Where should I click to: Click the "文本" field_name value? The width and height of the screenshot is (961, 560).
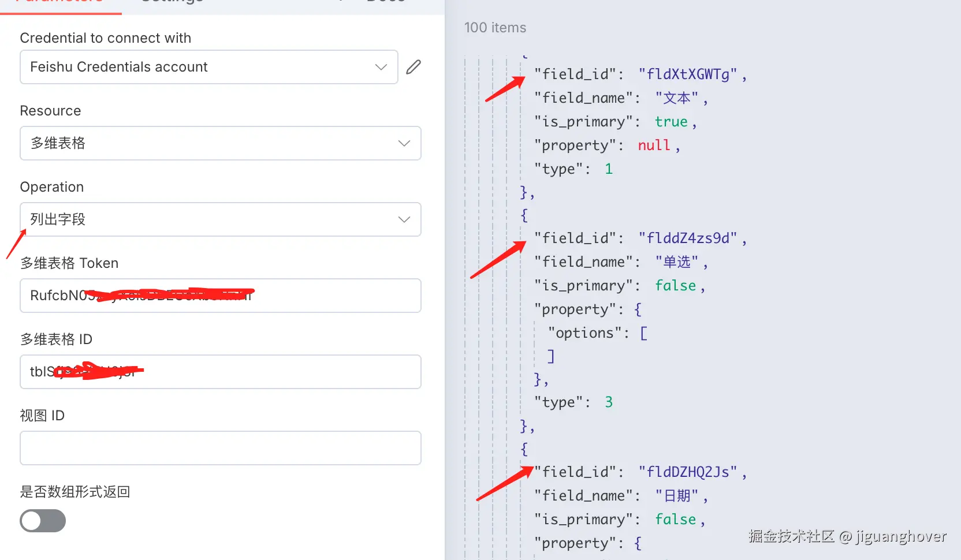pyautogui.click(x=676, y=98)
